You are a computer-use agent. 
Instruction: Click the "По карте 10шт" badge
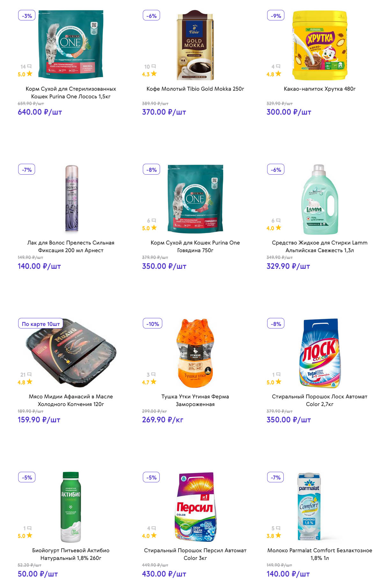[x=41, y=324]
